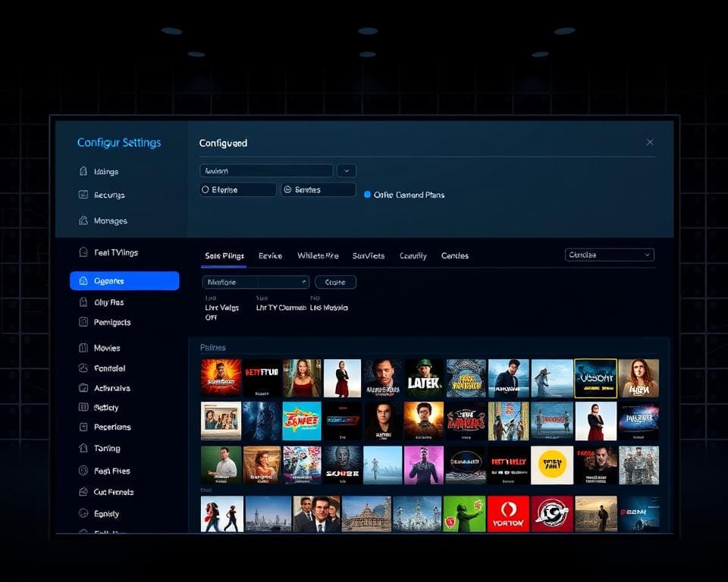
Task: Click the blue underline indicator under Sois Plings
Action: click(x=223, y=265)
